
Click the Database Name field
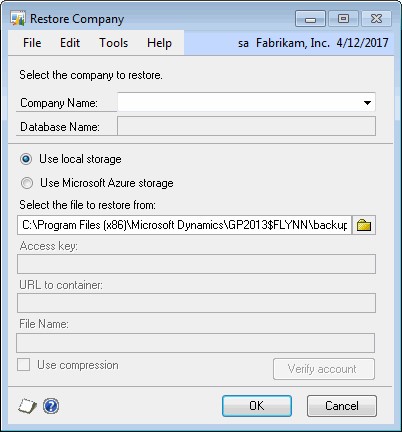(246, 126)
